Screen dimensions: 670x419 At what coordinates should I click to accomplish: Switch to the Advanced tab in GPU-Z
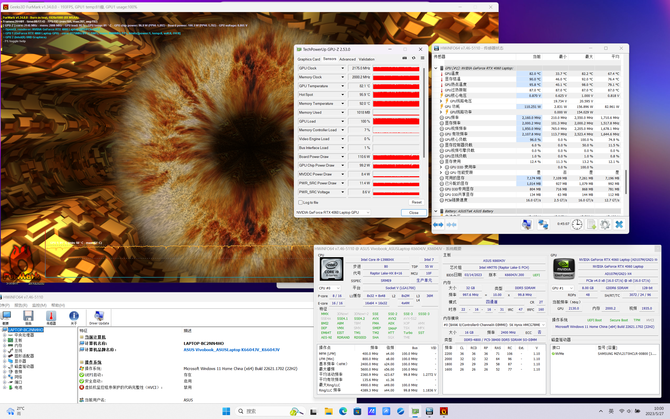click(x=347, y=59)
